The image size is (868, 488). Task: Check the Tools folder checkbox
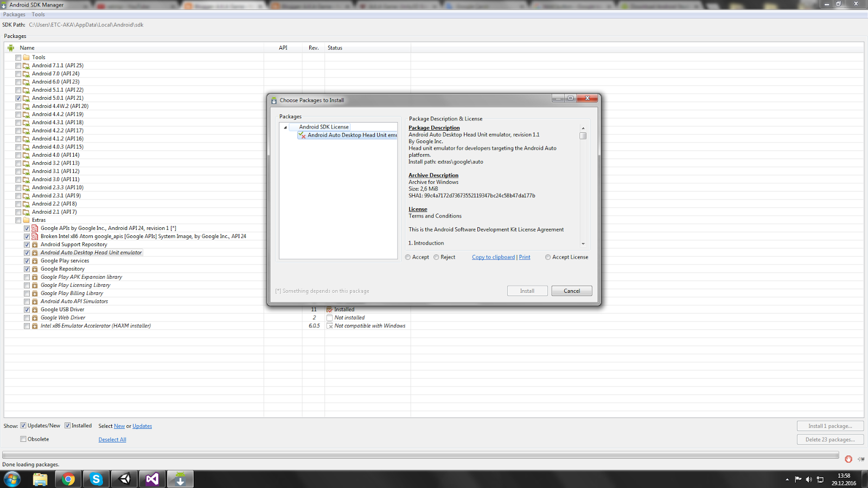[18, 57]
